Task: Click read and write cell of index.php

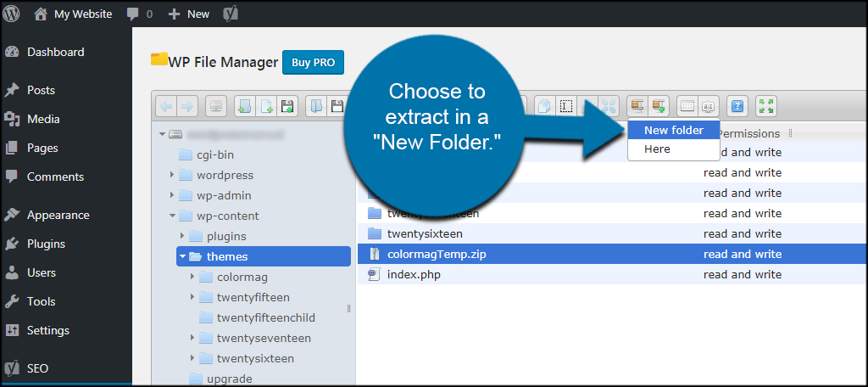Action: (x=743, y=274)
